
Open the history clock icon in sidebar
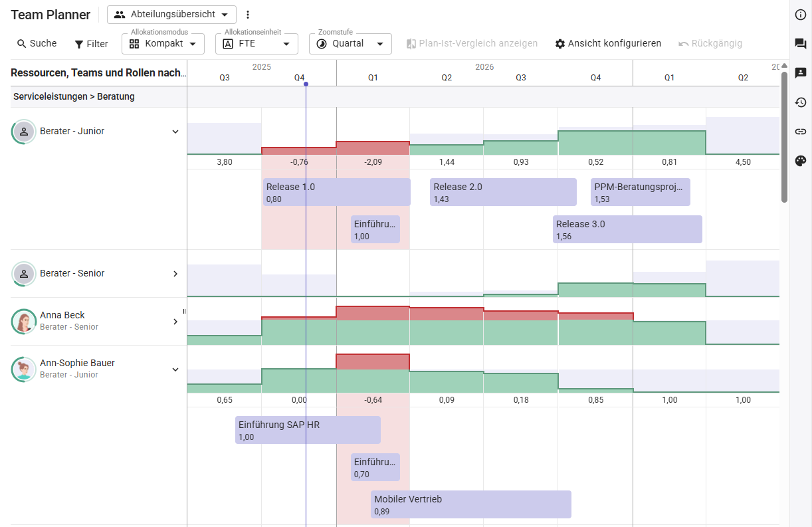(x=801, y=102)
